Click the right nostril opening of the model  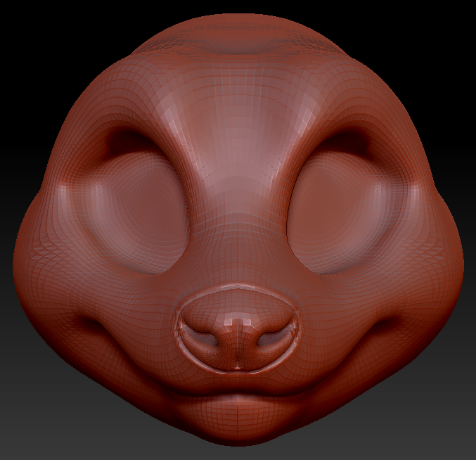tap(271, 338)
